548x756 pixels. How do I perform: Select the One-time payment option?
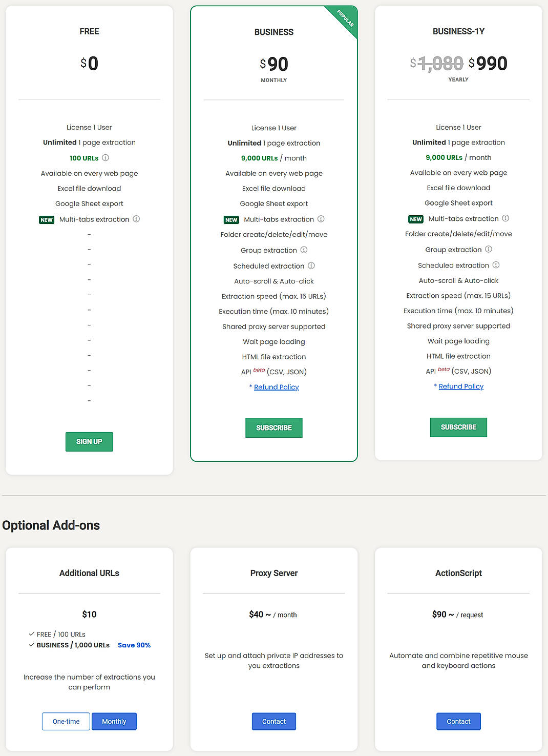tap(66, 721)
